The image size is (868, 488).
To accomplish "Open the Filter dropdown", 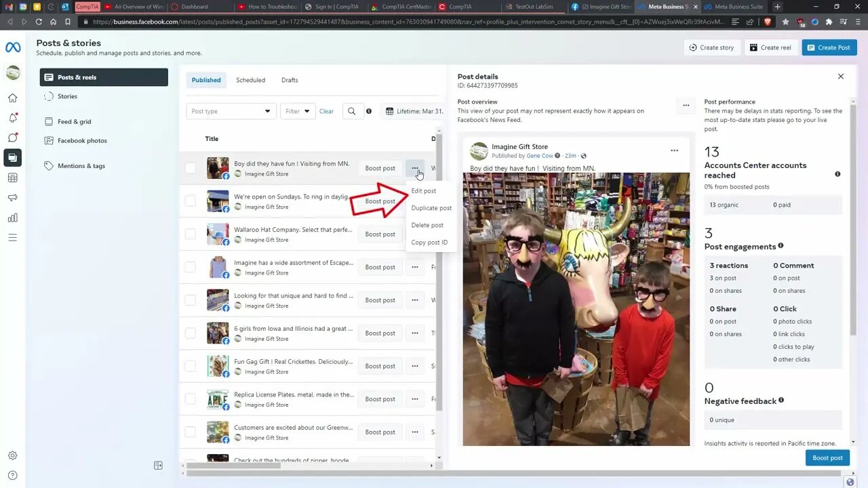I will click(x=298, y=111).
